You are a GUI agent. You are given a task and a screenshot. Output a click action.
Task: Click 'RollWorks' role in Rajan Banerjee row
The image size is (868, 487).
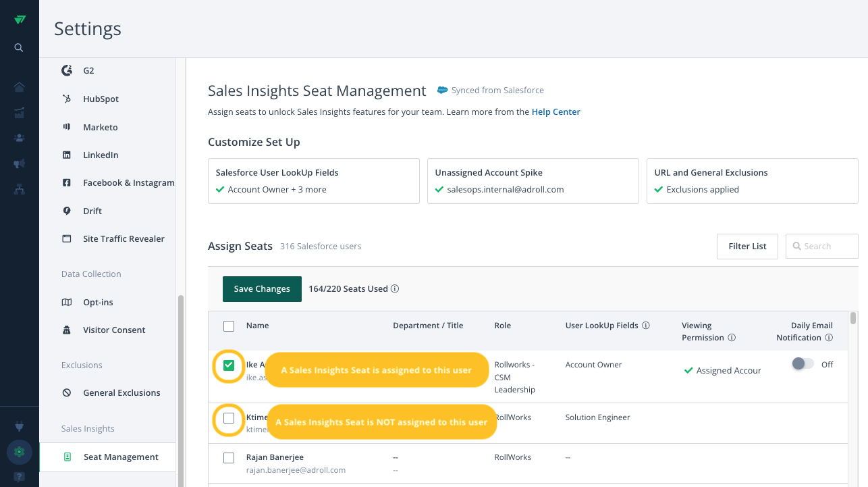(x=513, y=457)
